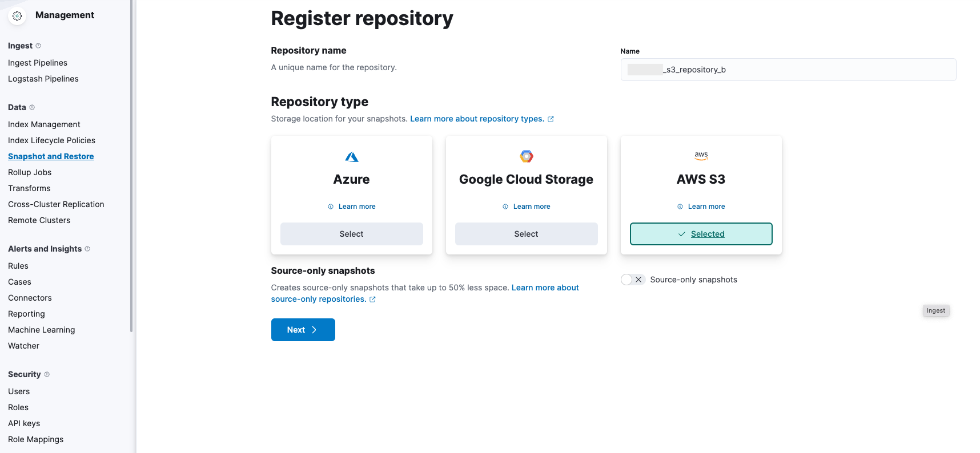Open Watcher in the sidebar

point(23,346)
